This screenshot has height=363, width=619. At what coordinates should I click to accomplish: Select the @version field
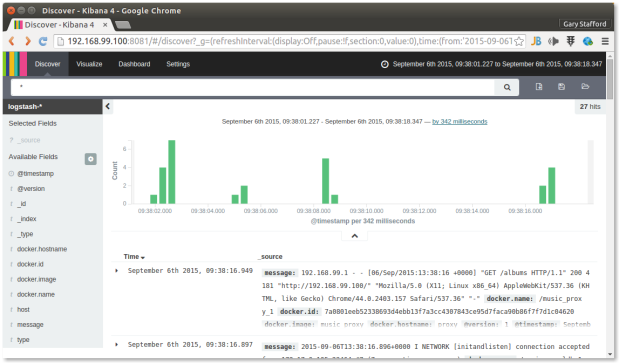coord(31,189)
